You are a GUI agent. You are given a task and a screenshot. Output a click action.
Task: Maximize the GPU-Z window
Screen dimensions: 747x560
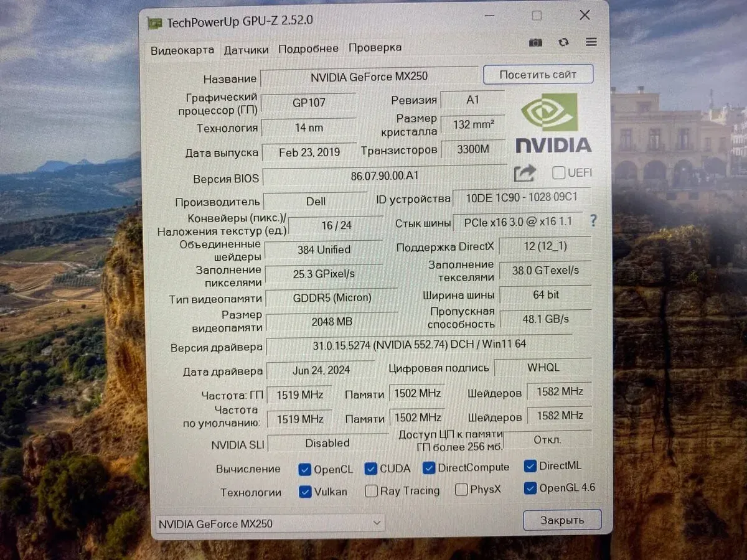click(x=537, y=16)
